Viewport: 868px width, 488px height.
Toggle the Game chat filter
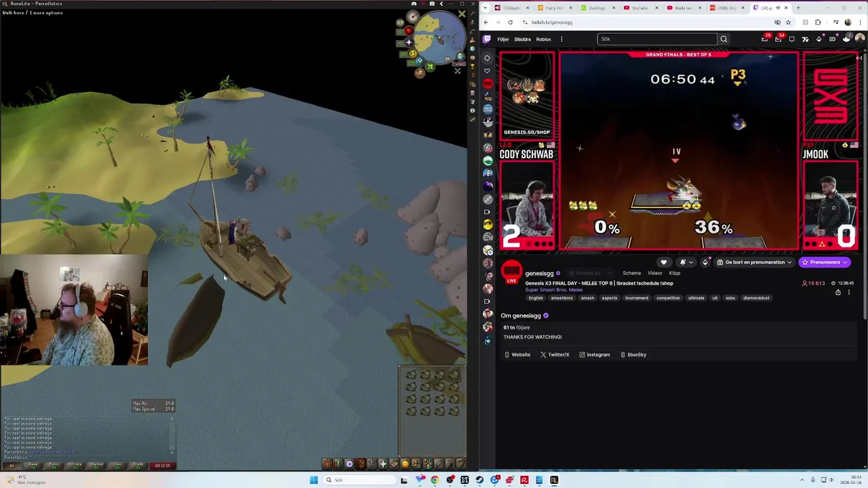click(x=33, y=465)
